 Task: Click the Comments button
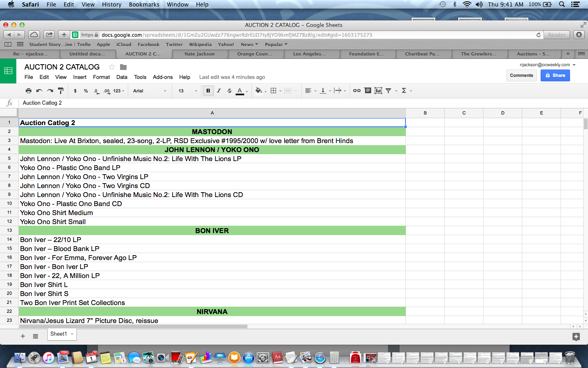pos(521,75)
